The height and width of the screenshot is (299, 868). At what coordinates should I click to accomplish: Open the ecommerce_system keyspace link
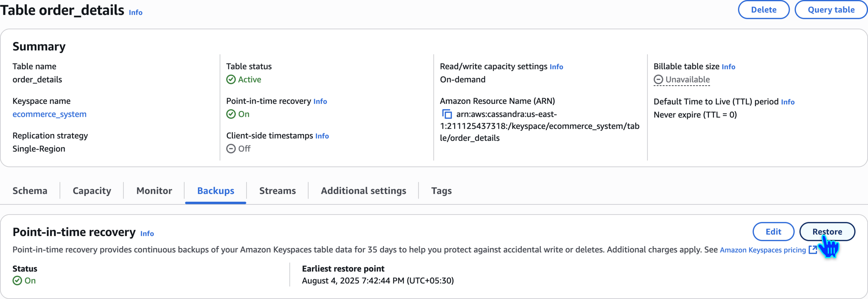coord(49,114)
